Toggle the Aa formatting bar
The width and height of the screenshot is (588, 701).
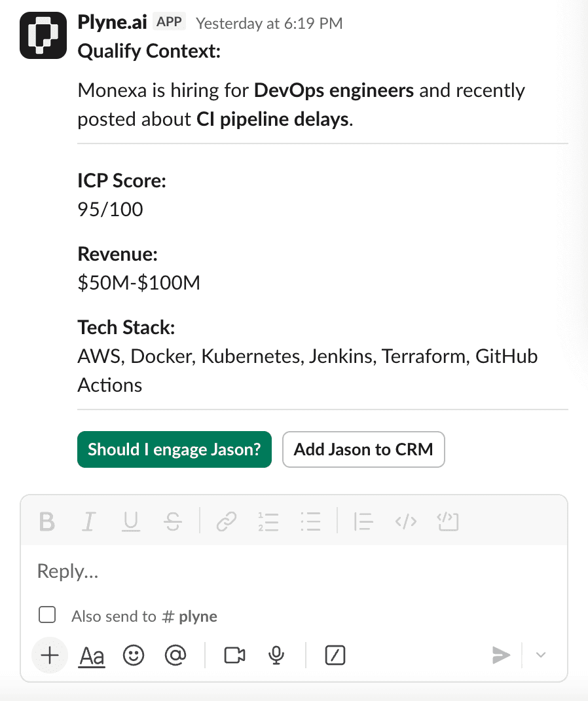tap(92, 654)
